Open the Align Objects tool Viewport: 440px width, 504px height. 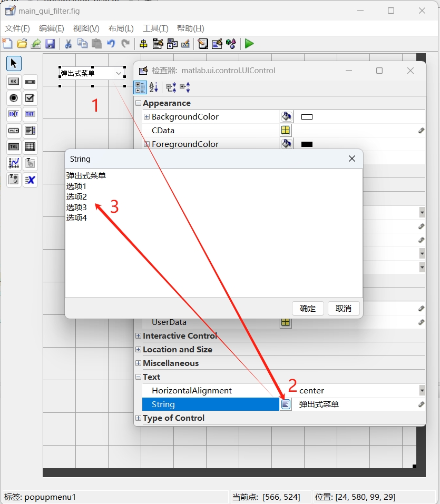click(143, 44)
